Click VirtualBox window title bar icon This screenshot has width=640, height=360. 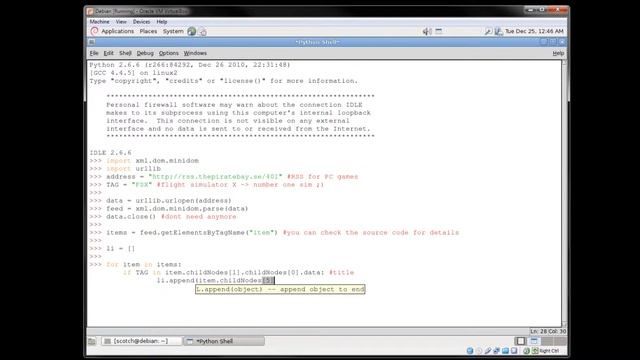(x=90, y=11)
